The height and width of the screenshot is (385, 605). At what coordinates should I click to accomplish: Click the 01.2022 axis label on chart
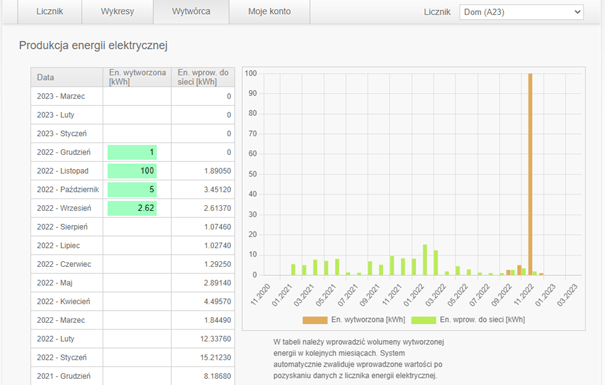pyautogui.click(x=414, y=295)
